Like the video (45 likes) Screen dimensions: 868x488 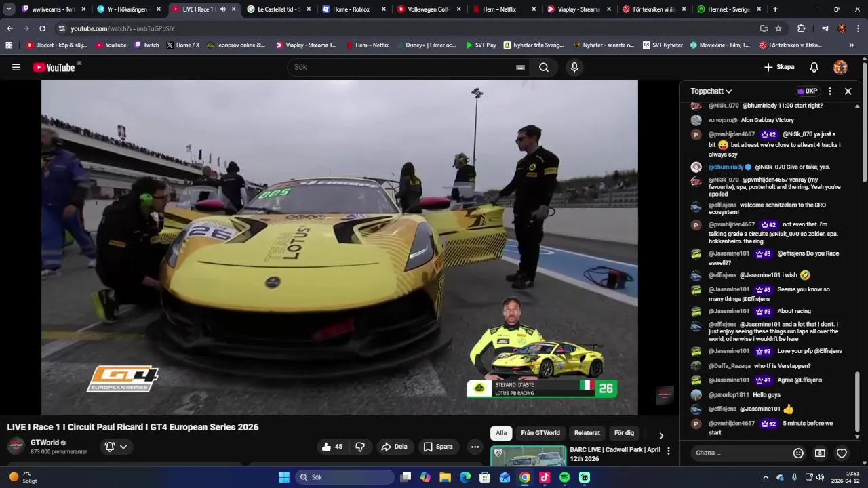(332, 447)
